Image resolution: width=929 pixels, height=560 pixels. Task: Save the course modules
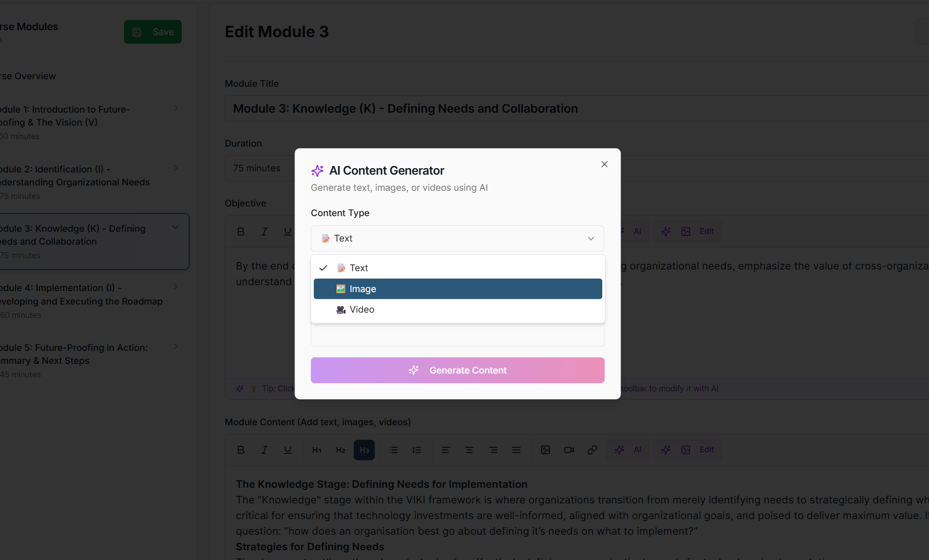(x=153, y=31)
